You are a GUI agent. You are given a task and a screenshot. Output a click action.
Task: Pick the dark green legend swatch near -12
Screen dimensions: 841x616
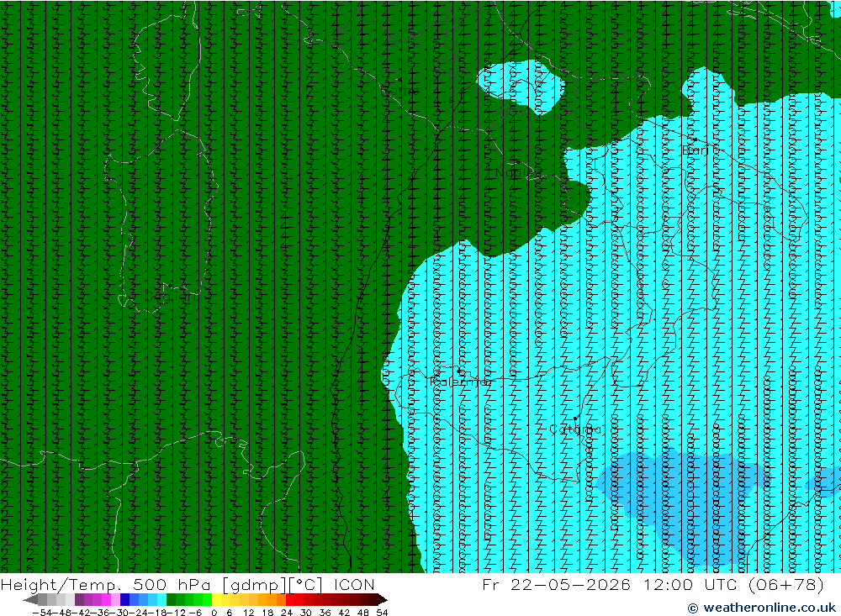(171, 599)
